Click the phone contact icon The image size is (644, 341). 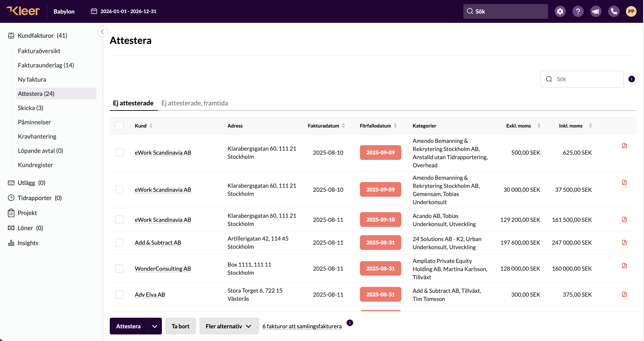point(614,11)
